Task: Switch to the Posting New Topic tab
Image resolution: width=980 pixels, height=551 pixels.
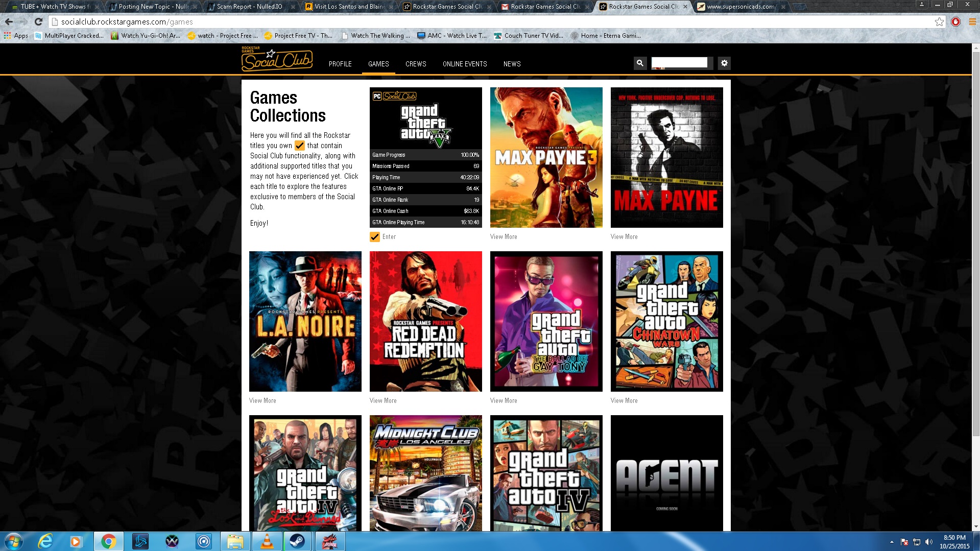Action: coord(153,7)
